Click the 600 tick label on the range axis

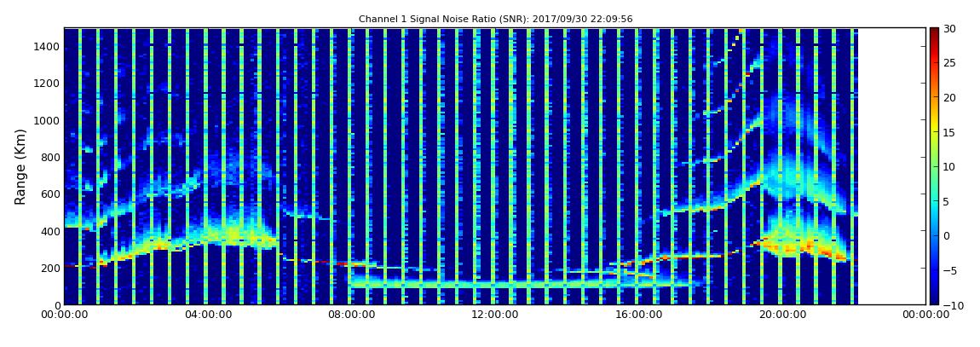[50, 194]
